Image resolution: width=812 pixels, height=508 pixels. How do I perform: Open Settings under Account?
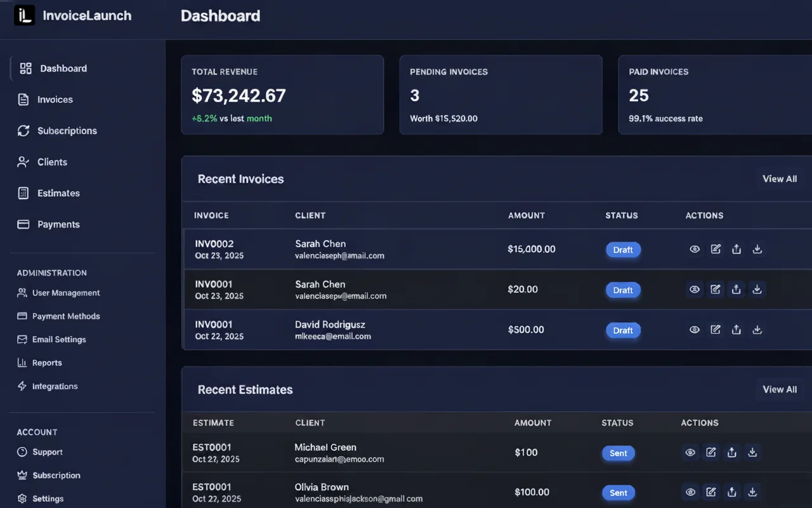[48, 498]
